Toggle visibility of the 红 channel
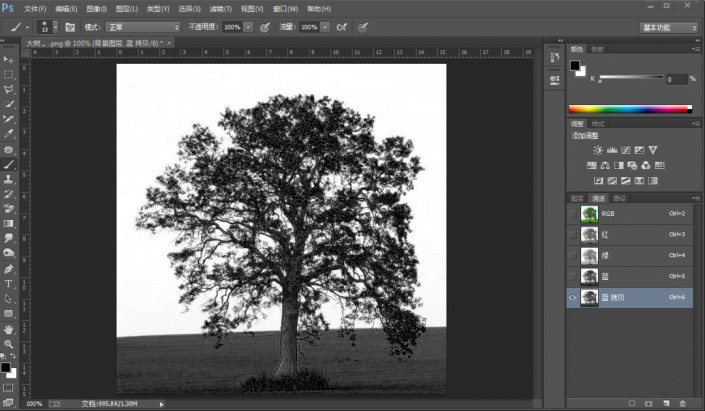 click(x=573, y=234)
